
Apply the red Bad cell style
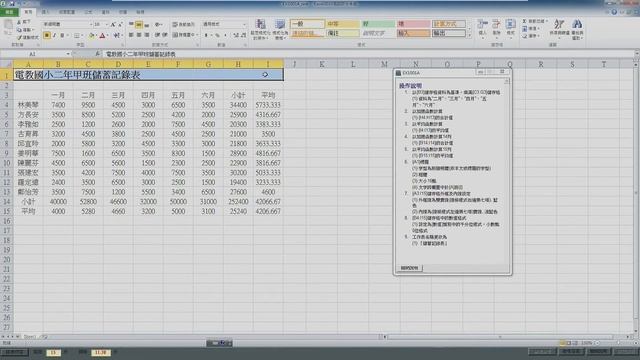(413, 24)
